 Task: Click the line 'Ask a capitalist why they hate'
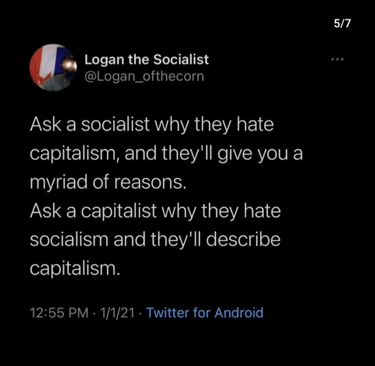tap(155, 211)
